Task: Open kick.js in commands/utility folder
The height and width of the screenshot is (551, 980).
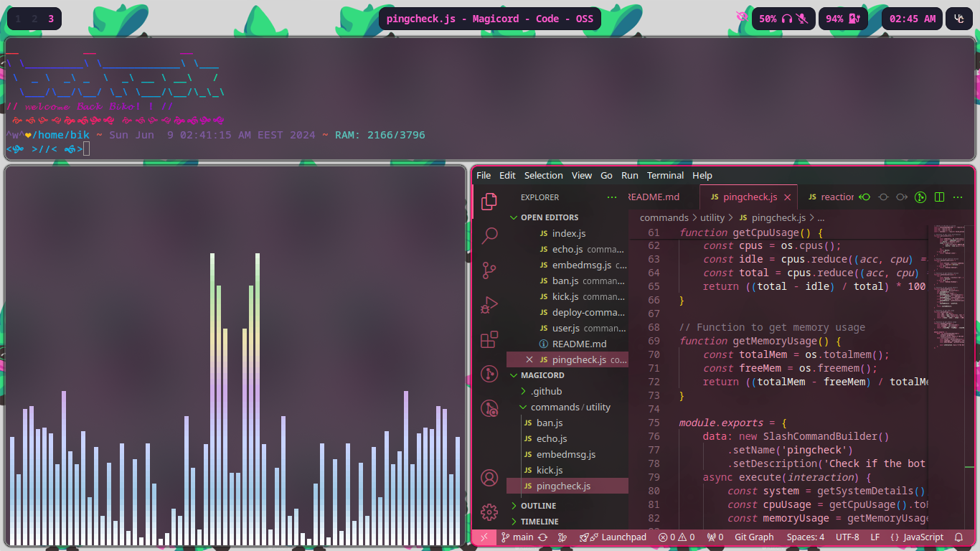Action: coord(567,470)
